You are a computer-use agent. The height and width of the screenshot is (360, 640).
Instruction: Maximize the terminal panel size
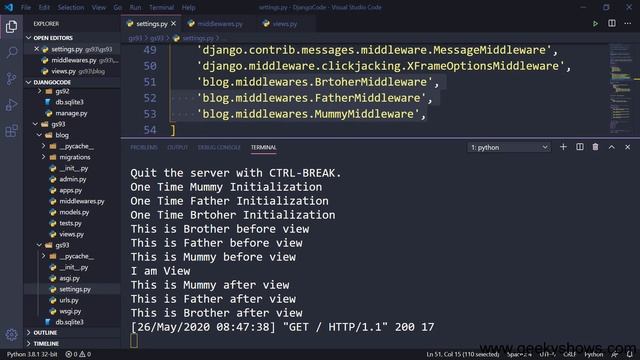click(x=611, y=147)
